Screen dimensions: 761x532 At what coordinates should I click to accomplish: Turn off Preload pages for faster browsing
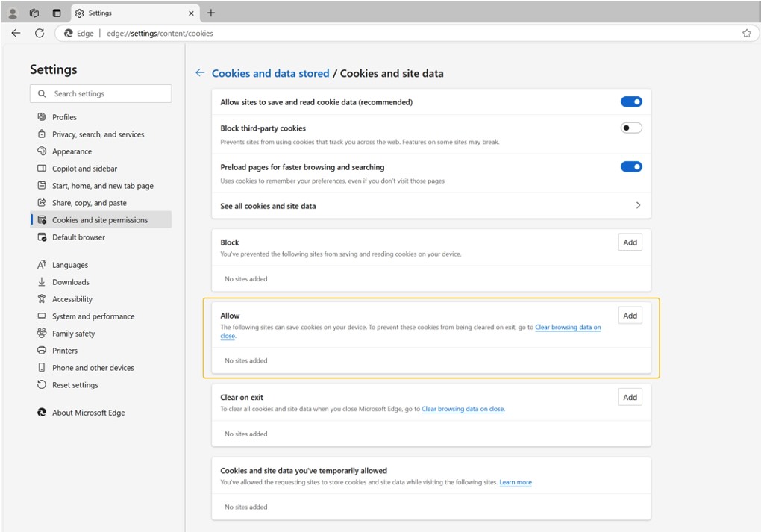(631, 167)
